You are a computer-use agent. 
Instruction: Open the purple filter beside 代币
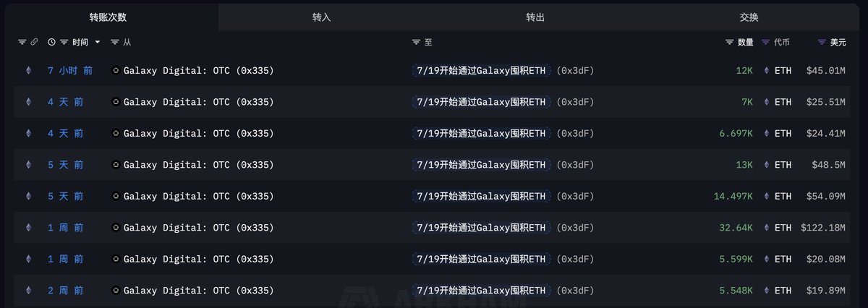pos(765,43)
